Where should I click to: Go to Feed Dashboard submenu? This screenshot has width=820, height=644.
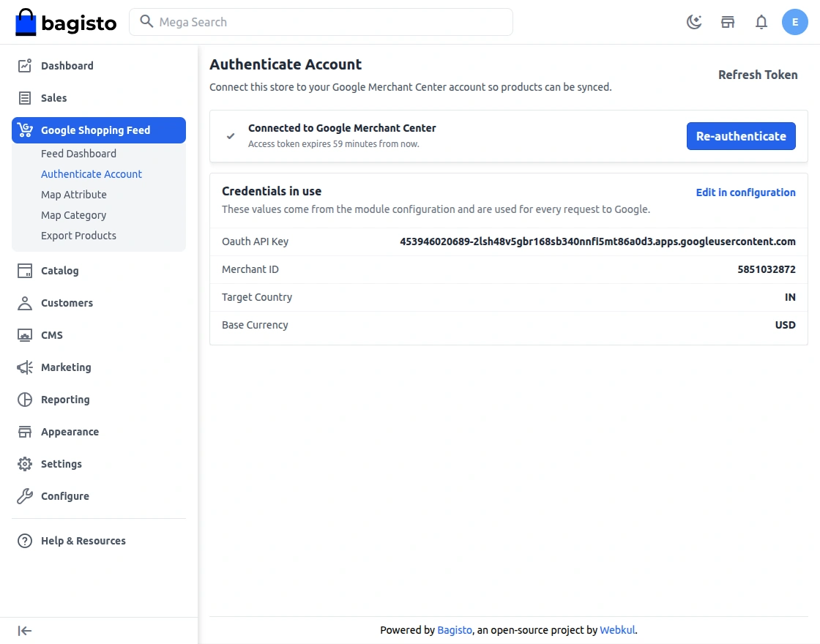click(x=78, y=154)
